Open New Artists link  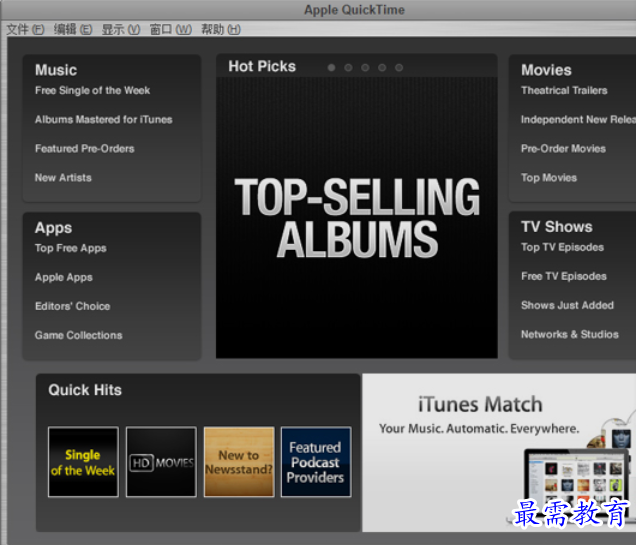63,178
